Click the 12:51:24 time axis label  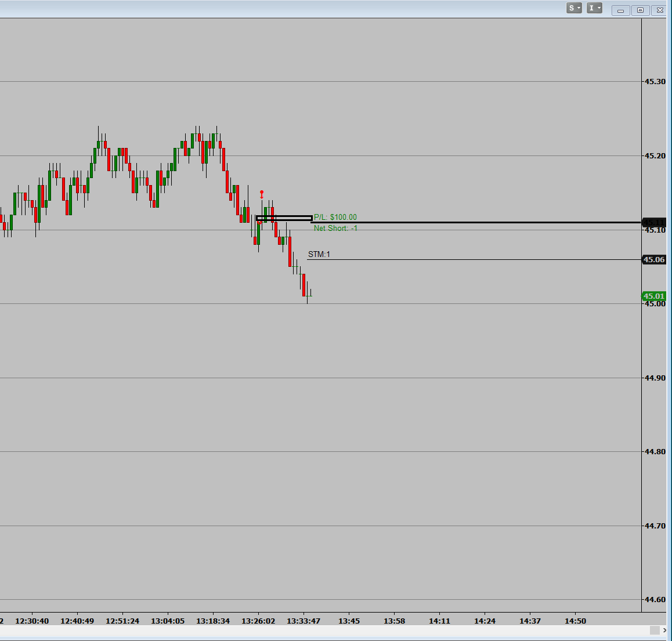122,621
